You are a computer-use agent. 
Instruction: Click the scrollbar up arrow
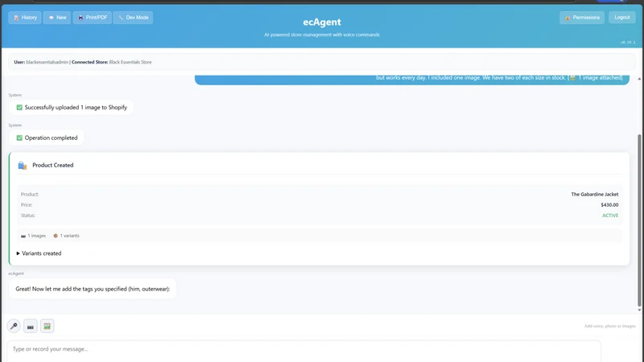tap(639, 79)
